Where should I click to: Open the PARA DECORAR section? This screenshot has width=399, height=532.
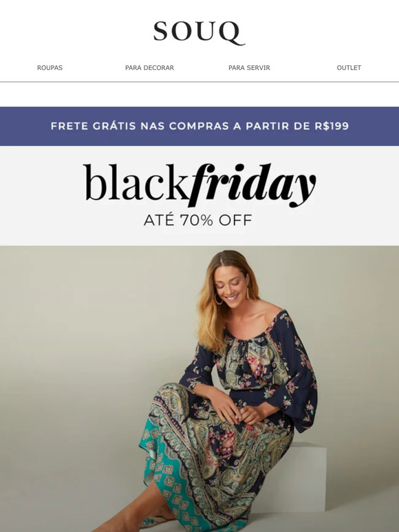click(x=149, y=67)
